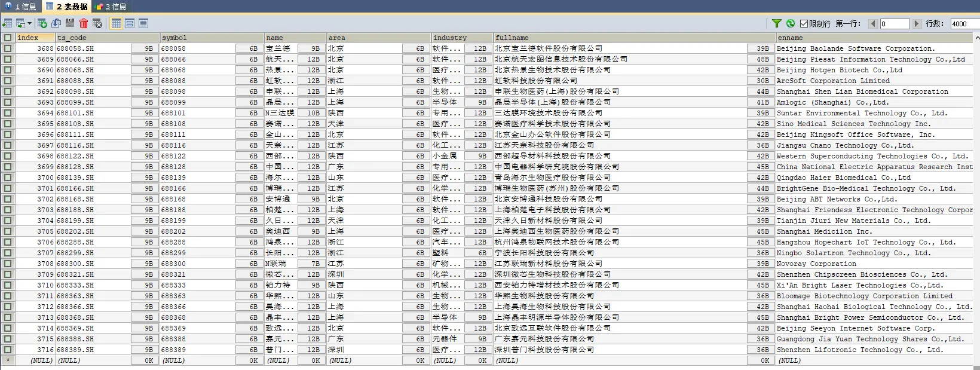The image size is (980, 370).
Task: Open the export options dropdown arrow
Action: pos(29,23)
